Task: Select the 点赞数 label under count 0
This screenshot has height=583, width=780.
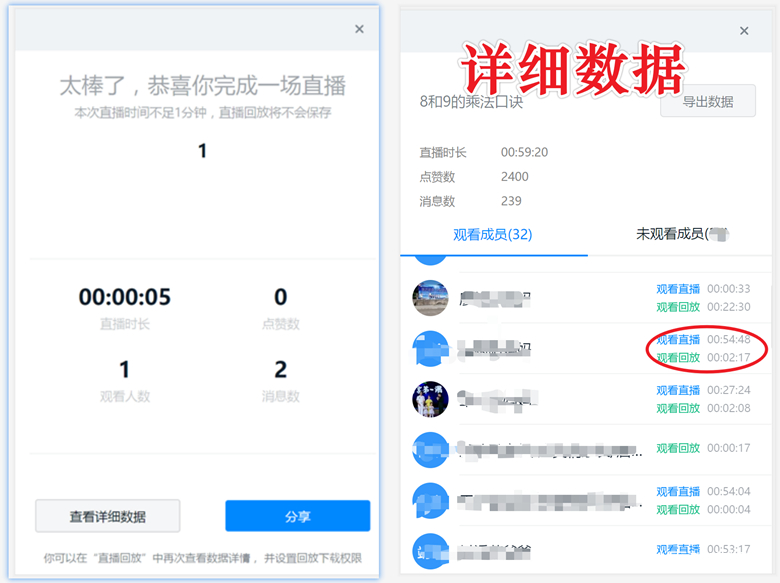Action: point(281,324)
